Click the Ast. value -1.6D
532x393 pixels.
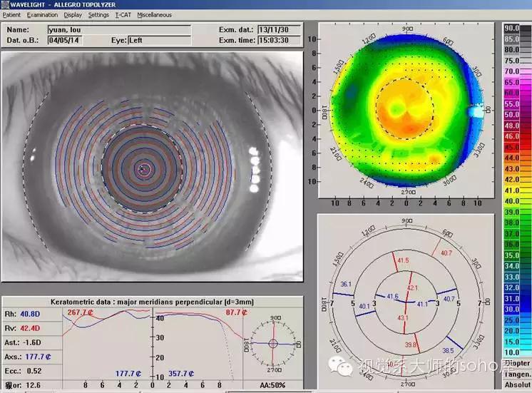pos(32,342)
